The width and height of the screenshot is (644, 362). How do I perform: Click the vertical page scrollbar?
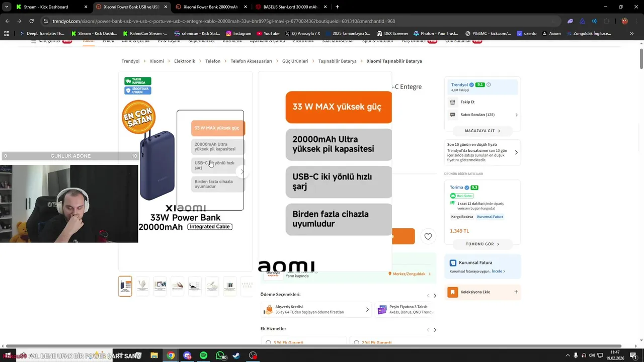click(x=641, y=59)
